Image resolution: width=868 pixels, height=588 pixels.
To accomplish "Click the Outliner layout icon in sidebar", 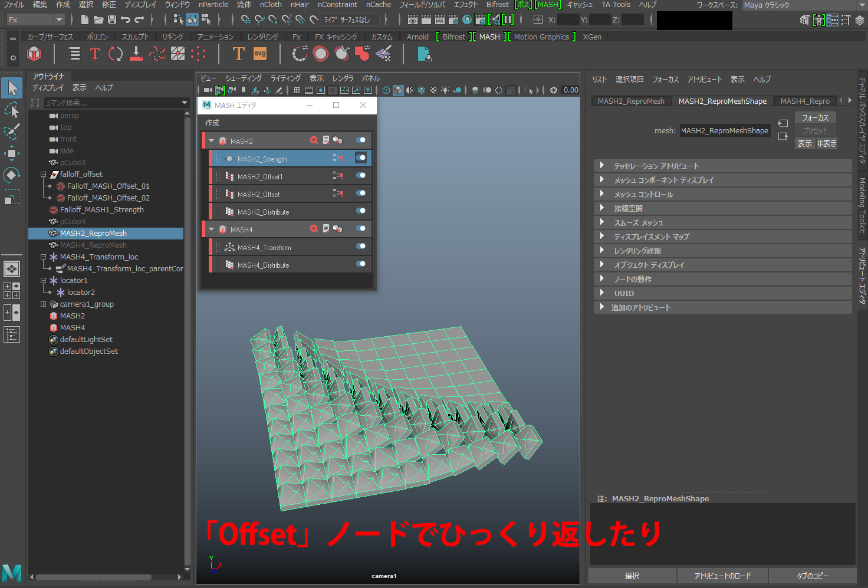I will pyautogui.click(x=12, y=334).
